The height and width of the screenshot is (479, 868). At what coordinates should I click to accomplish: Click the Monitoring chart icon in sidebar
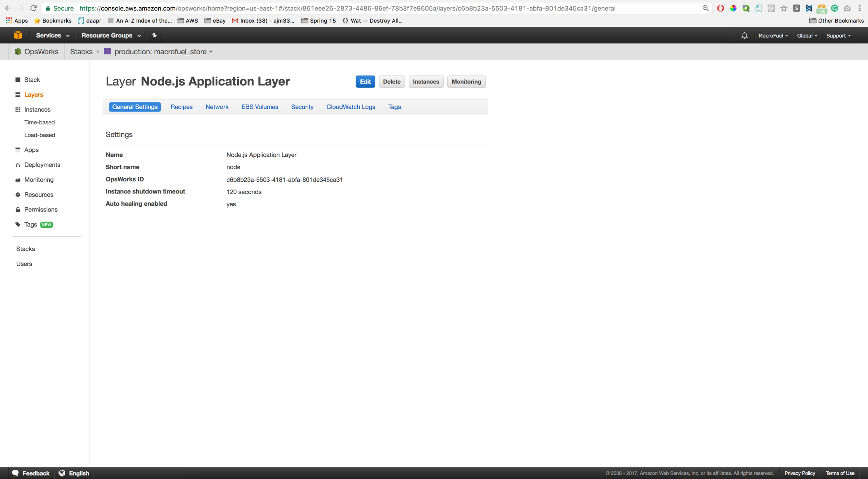click(18, 180)
